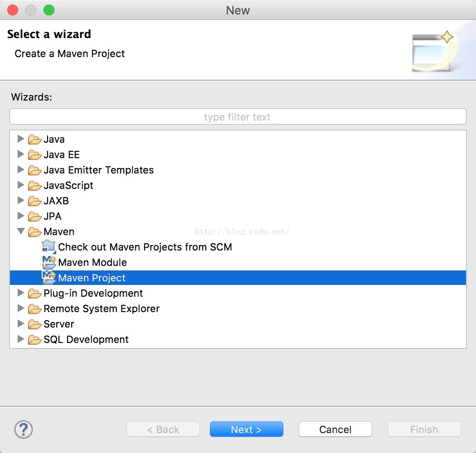Expand the Java category

21,139
